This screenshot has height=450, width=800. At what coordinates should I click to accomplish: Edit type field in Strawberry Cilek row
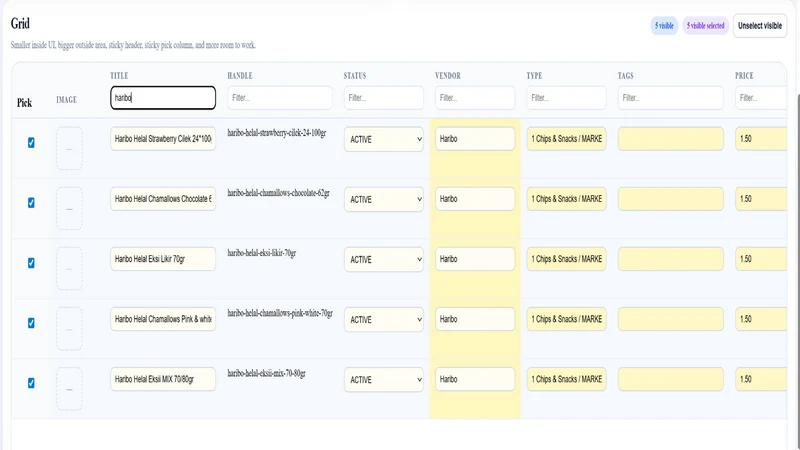pos(566,139)
